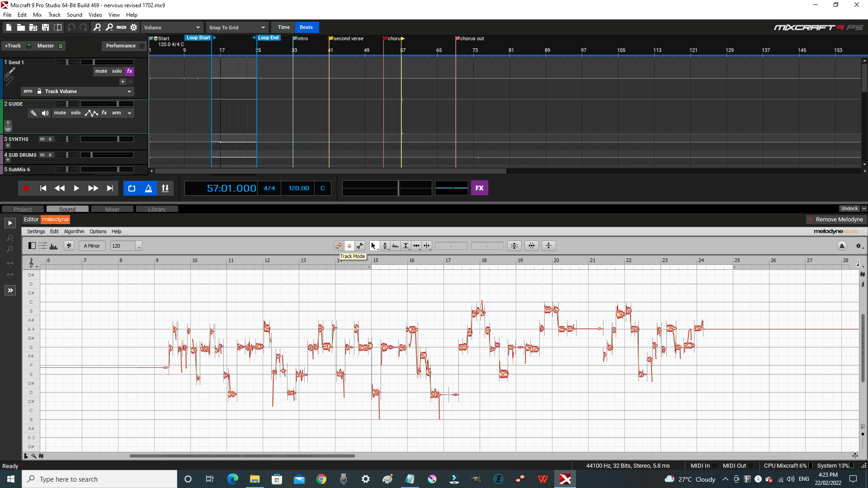
Task: Toggle solo on the SYNTHS track
Action: (49, 139)
